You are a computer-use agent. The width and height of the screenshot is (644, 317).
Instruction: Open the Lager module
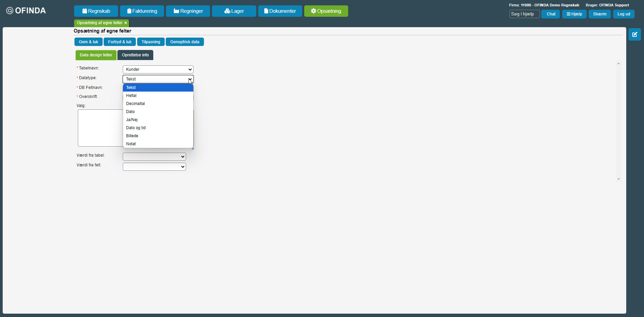[x=234, y=11]
